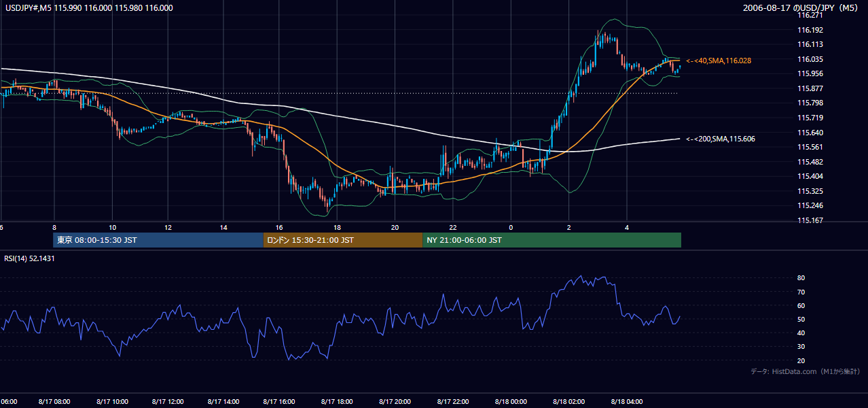
Task: Click the bottom axis label 8/17 10:00
Action: point(112,402)
